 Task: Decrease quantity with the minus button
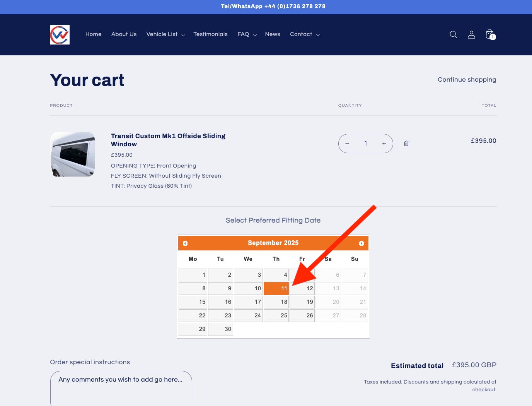(x=347, y=144)
